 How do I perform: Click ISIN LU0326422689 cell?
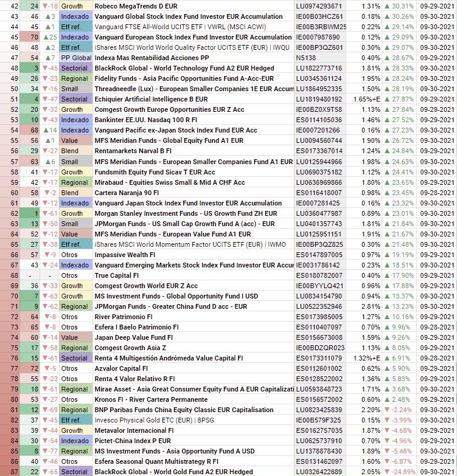point(320,471)
